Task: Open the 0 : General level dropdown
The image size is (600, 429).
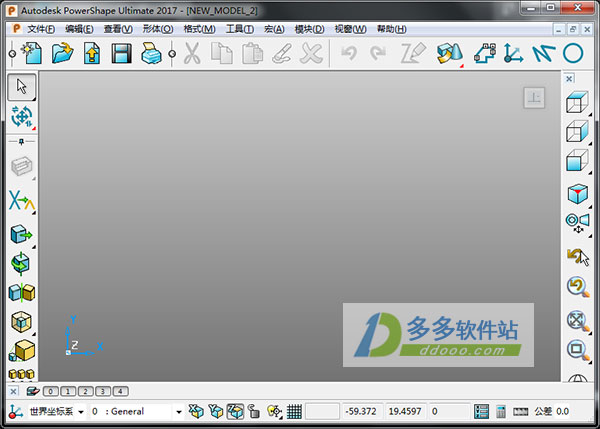Action: [x=179, y=412]
